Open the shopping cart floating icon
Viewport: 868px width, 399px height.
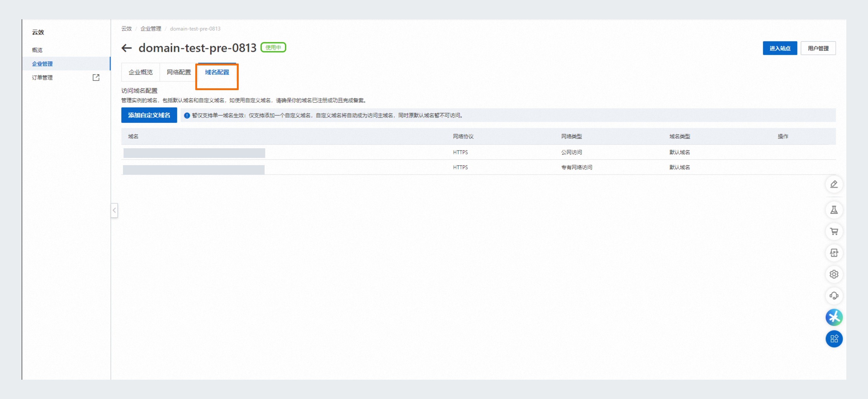pos(834,231)
